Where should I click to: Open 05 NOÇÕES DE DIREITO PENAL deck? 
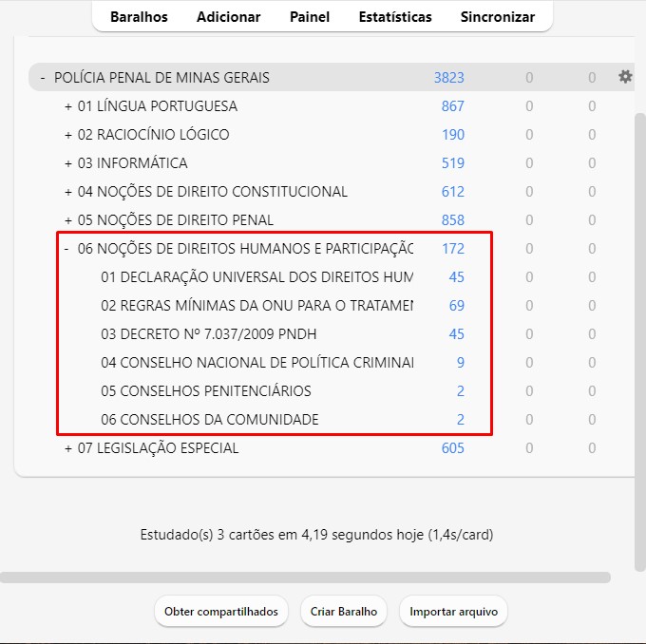point(176,220)
